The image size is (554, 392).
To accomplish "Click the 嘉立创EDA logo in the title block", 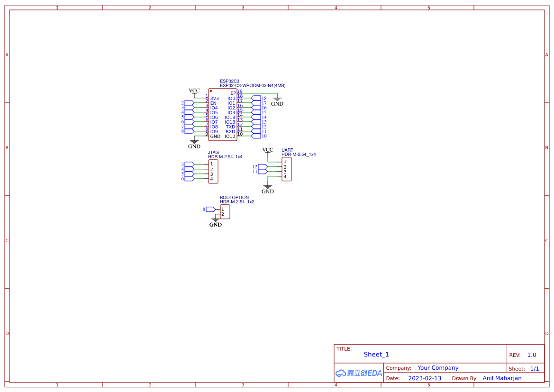I will [x=358, y=373].
